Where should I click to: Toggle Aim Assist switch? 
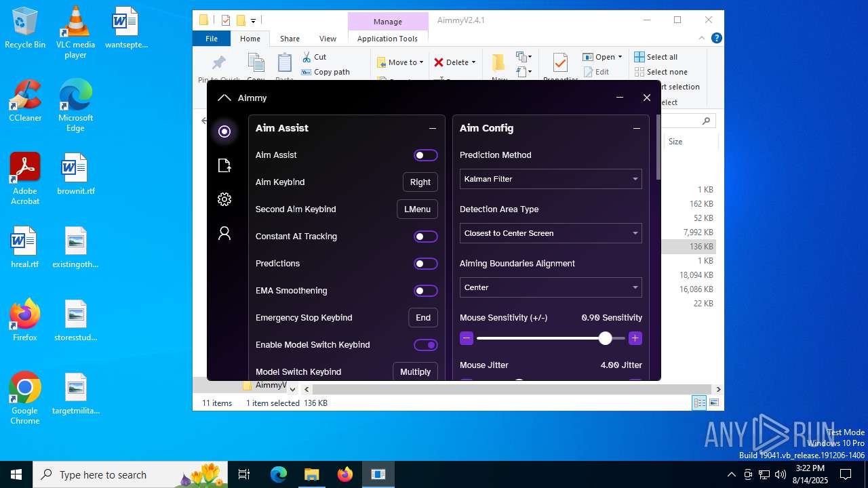point(426,155)
